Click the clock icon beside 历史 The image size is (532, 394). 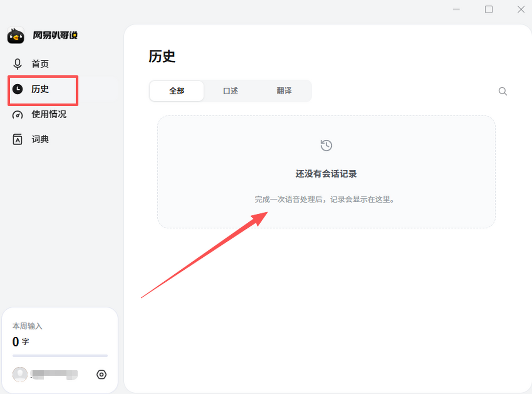click(17, 89)
